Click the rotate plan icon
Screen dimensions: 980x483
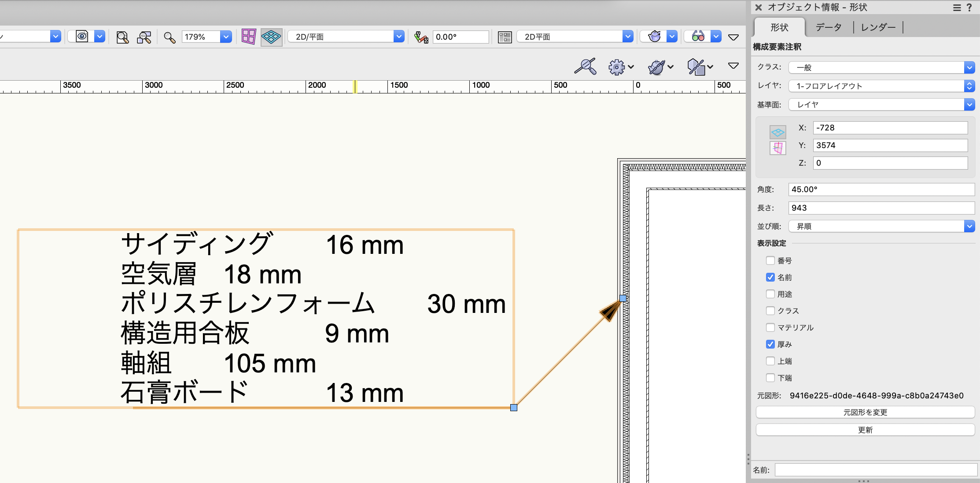click(421, 37)
